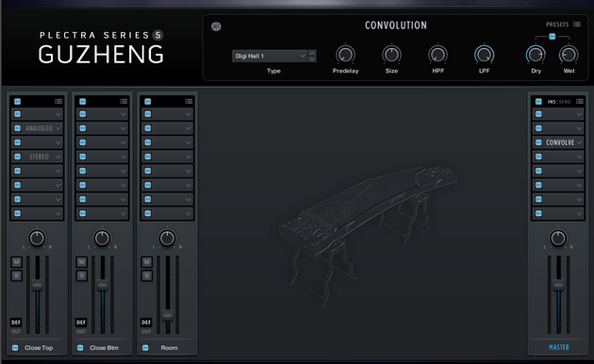
Task: Click Close Btm pan knob
Action: 102,239
